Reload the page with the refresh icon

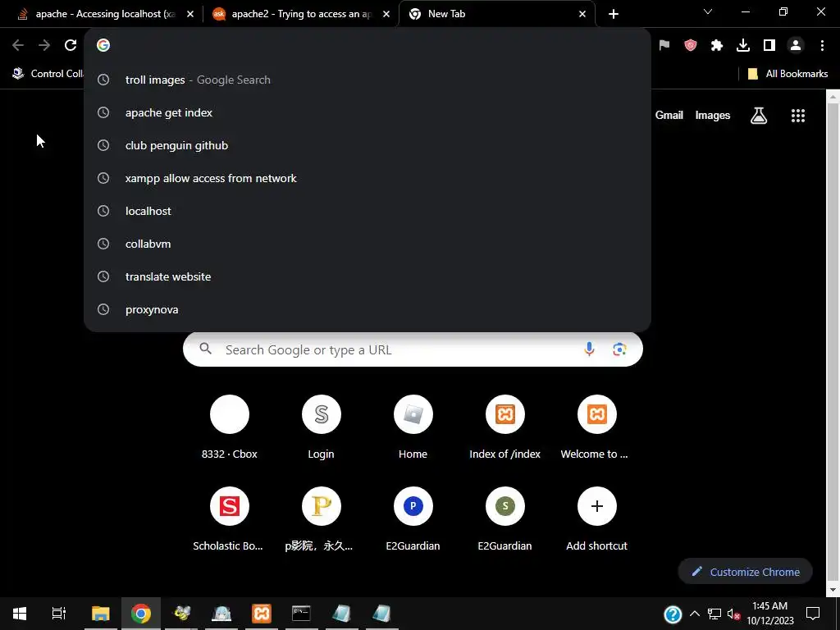(71, 46)
